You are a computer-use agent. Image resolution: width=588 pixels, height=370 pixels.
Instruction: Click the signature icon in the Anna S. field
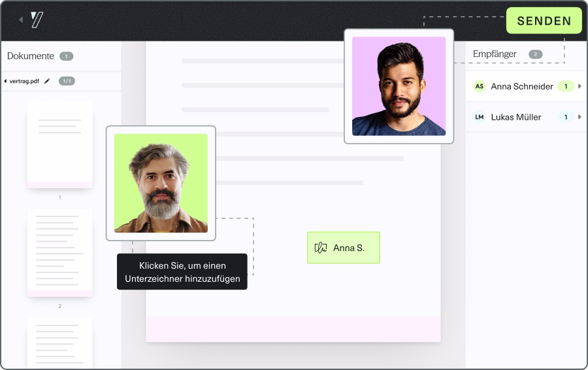(x=321, y=248)
